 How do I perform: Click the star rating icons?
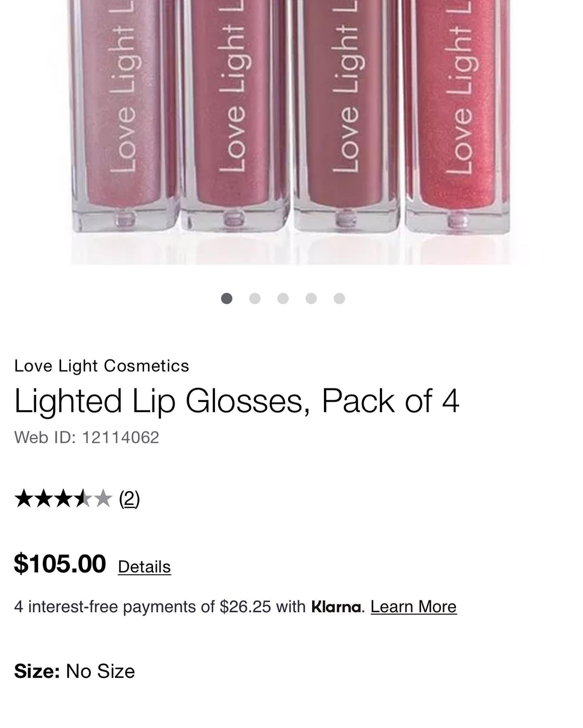pos(63,498)
